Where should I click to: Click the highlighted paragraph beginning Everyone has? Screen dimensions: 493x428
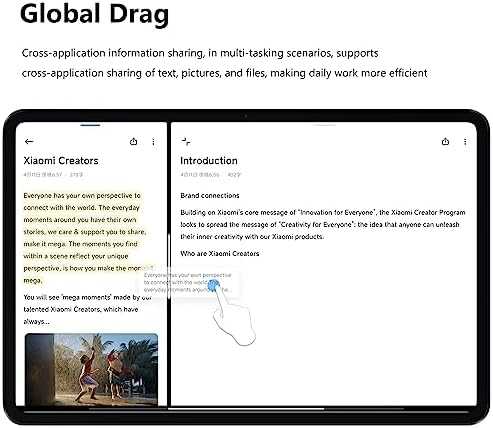85,238
